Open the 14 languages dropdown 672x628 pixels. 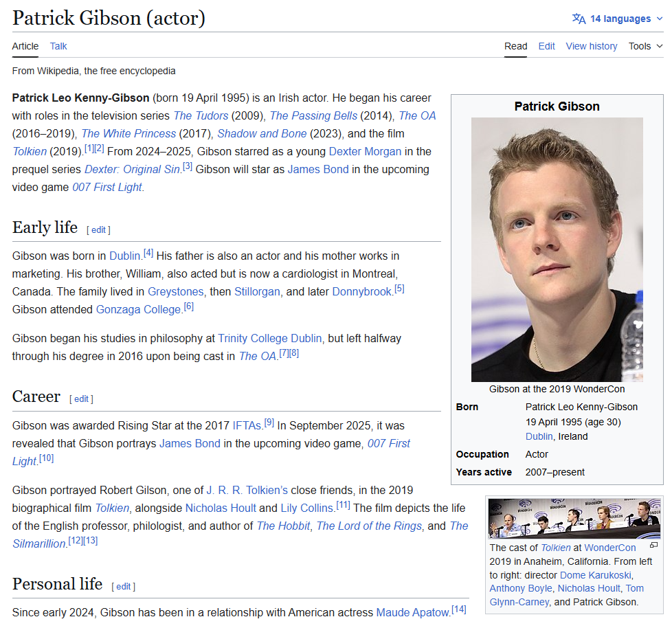[618, 19]
